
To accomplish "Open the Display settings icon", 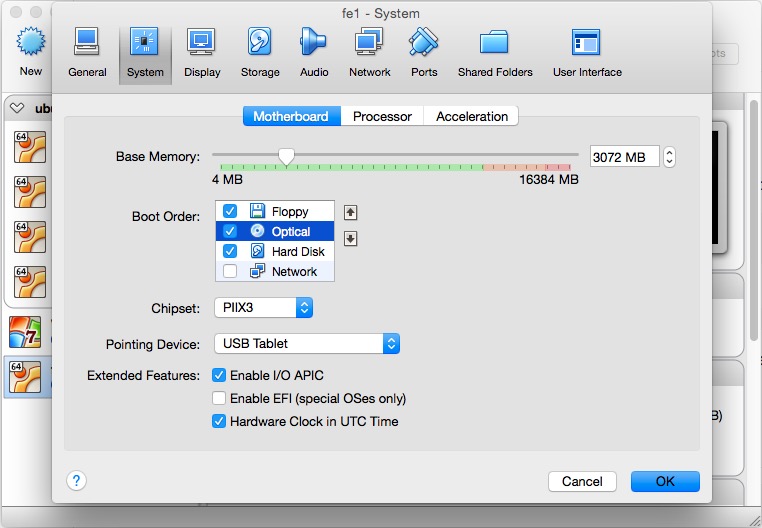I will point(202,52).
